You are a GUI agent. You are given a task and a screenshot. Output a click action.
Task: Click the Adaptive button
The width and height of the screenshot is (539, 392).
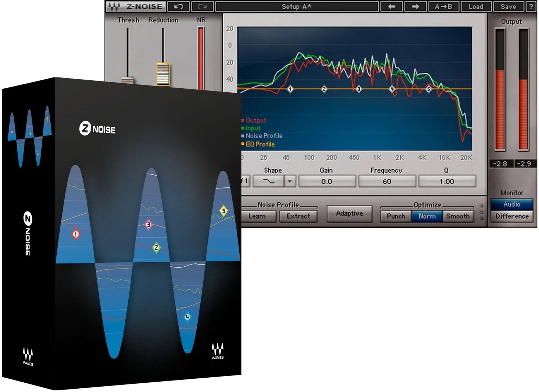[x=349, y=213]
